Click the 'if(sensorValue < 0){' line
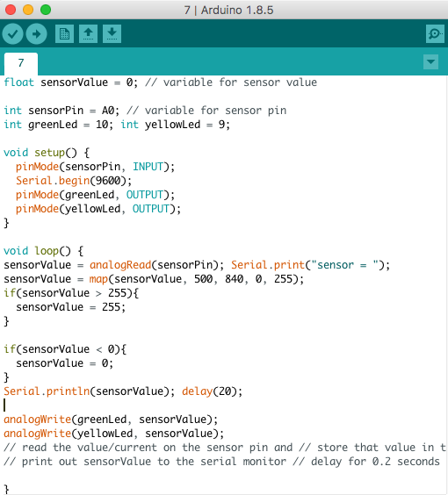The width and height of the screenshot is (448, 495). tap(65, 349)
